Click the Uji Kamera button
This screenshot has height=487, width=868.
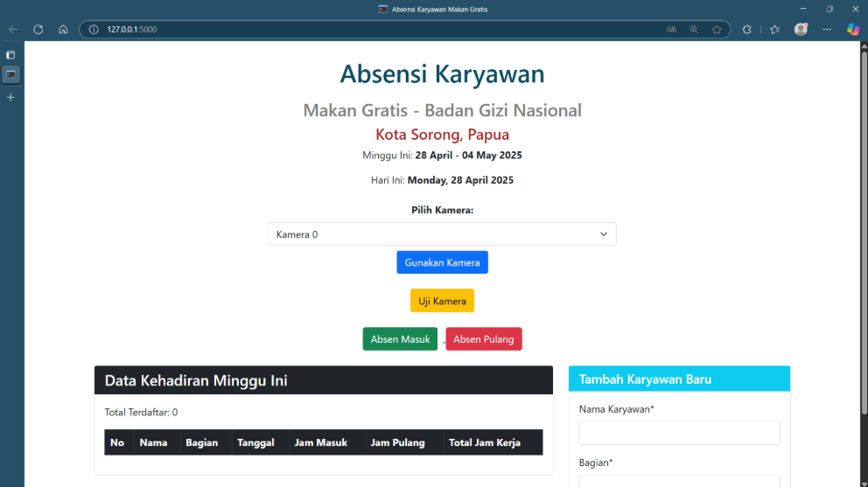point(442,301)
